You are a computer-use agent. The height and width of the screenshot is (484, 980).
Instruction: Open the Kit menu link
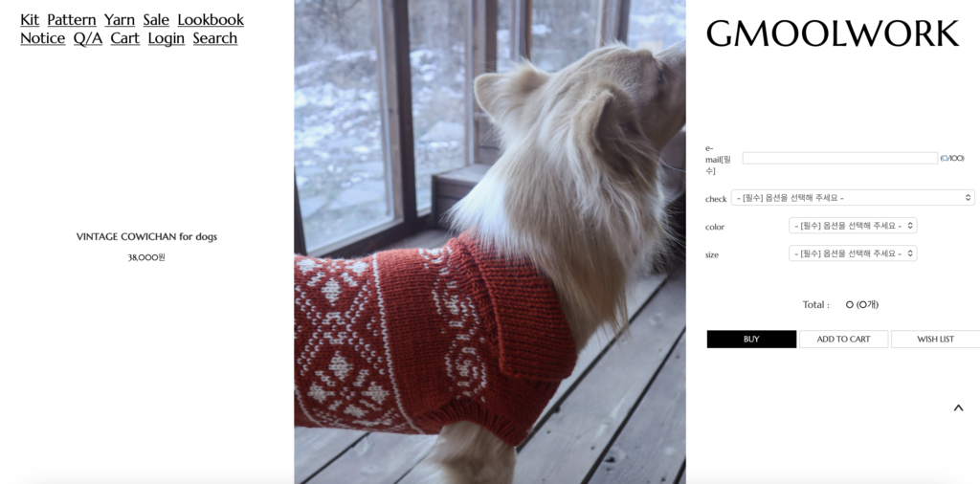pos(30,20)
